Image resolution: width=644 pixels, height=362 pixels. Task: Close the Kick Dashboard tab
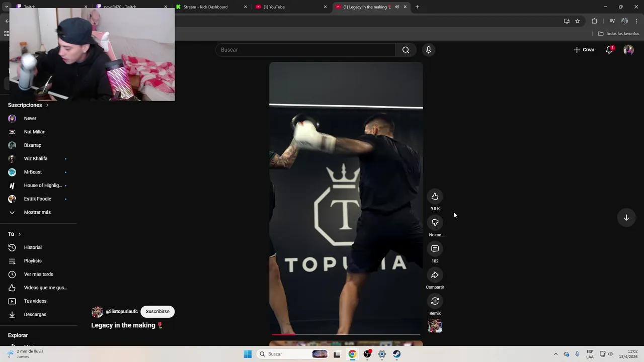point(246,7)
